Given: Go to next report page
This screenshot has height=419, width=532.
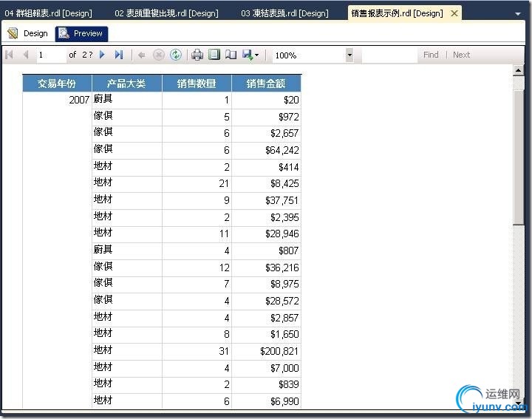Looking at the screenshot, I should pos(103,55).
